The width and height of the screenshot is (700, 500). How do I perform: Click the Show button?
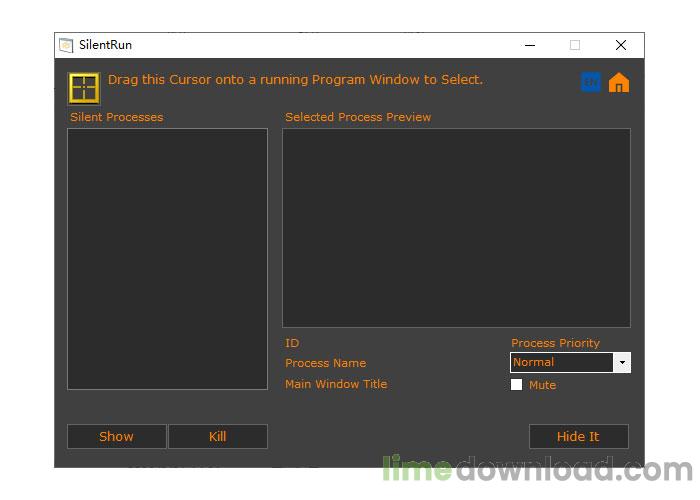tap(117, 436)
